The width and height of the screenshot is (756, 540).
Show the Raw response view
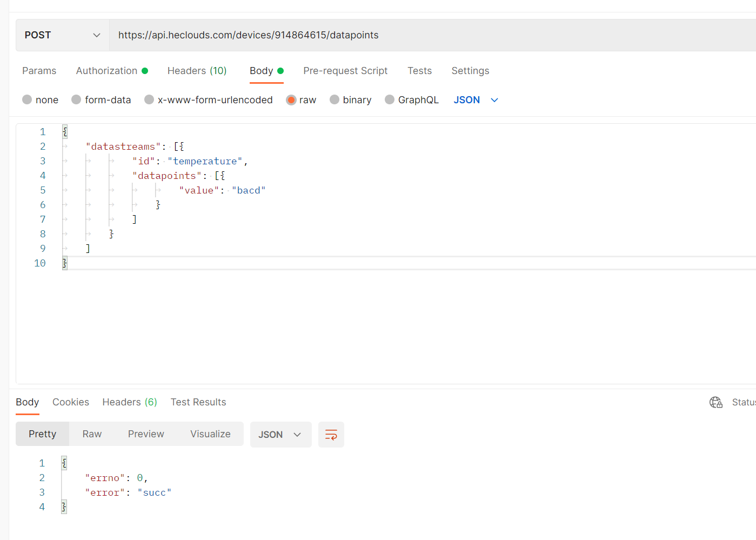[92, 434]
